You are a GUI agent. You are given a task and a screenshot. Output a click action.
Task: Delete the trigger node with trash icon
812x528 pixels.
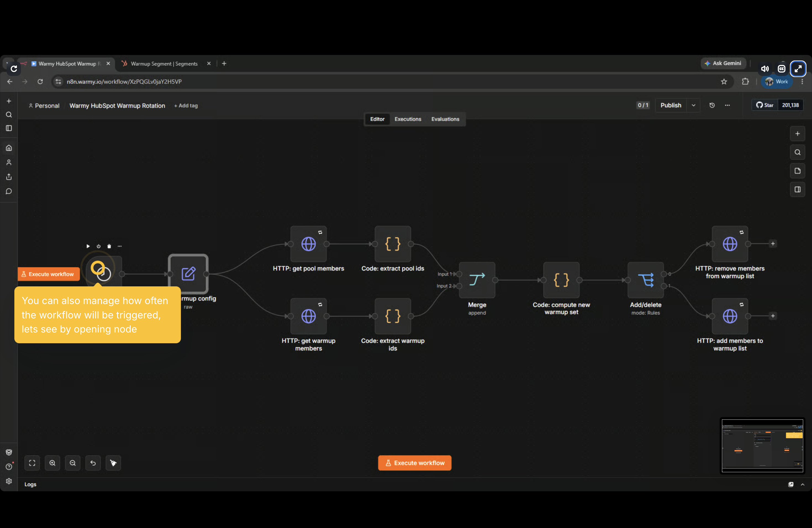point(109,246)
